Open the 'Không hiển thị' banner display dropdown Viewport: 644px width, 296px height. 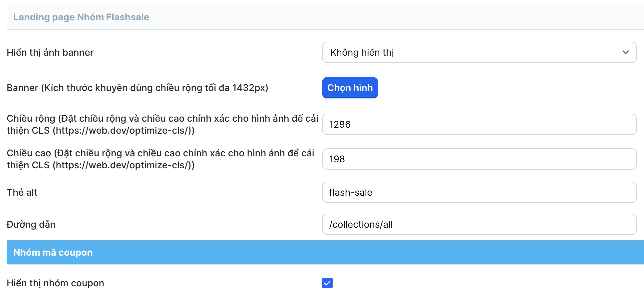[x=473, y=52]
